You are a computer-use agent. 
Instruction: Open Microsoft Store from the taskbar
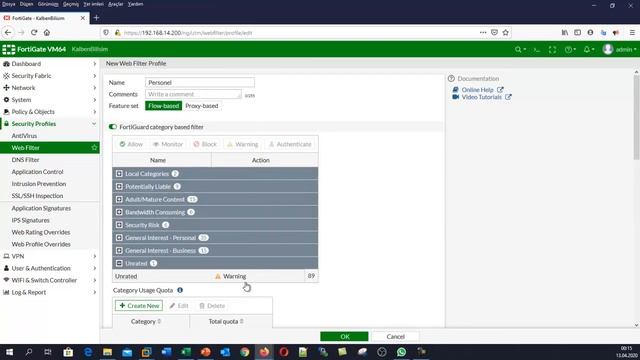68,352
